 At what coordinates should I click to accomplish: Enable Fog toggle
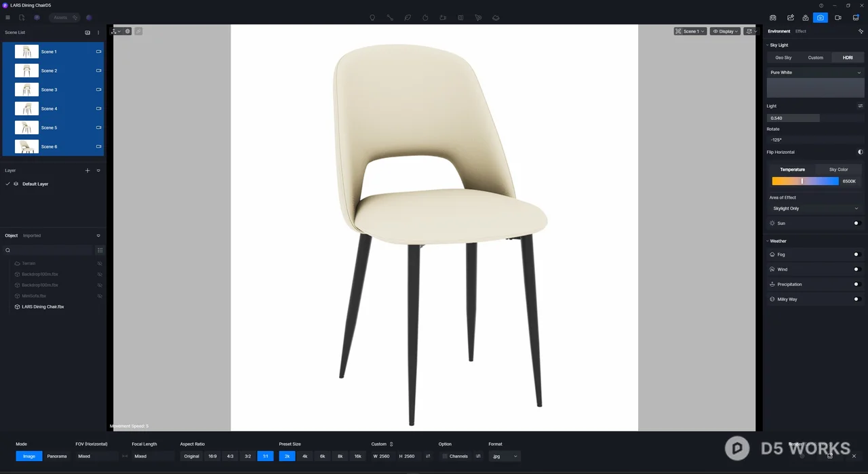856,254
